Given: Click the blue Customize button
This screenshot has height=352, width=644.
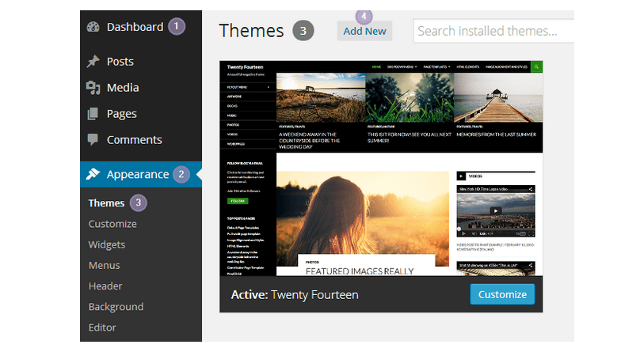Looking at the screenshot, I should pos(502,294).
